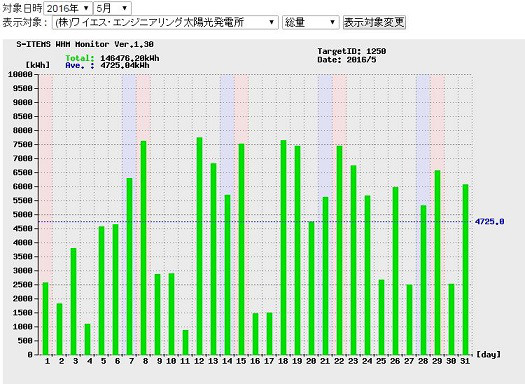Click the day 15 x-axis label
525x384 pixels.
(x=241, y=361)
